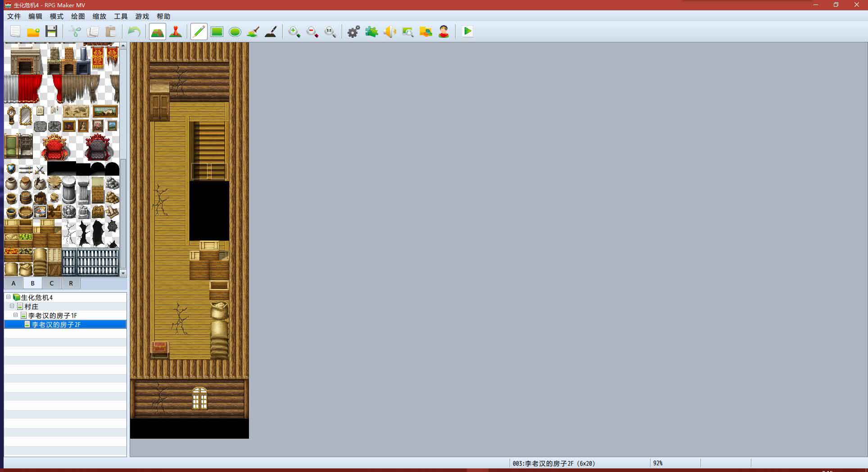Click the tileset palette scroll-down arrow
Screen dimensions: 868x472
tap(123, 273)
